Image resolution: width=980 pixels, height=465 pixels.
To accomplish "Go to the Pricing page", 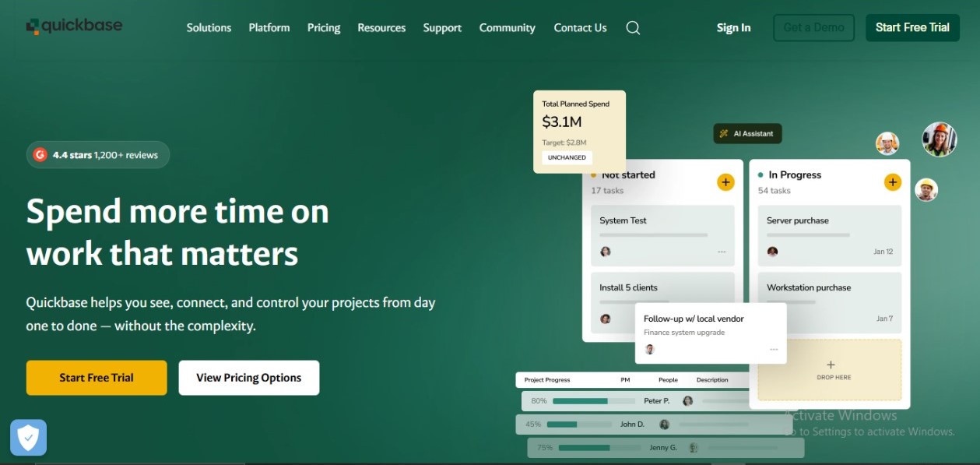I will pos(324,28).
